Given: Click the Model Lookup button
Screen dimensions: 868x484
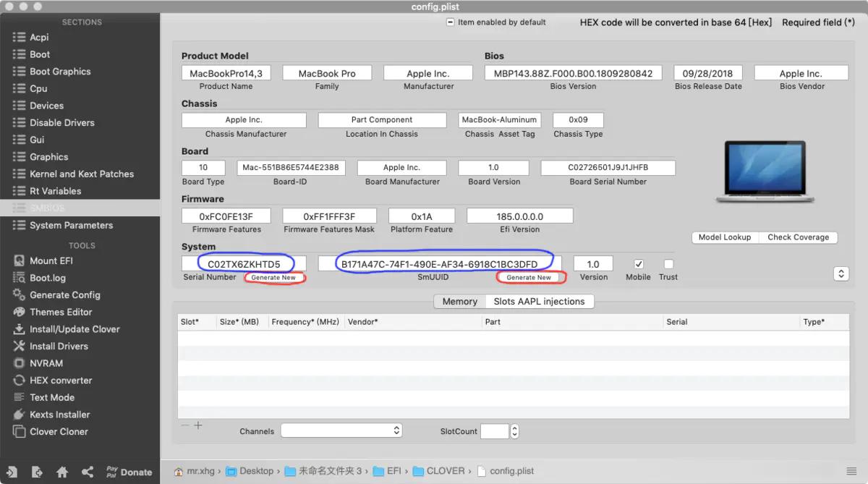Looking at the screenshot, I should click(x=725, y=237).
